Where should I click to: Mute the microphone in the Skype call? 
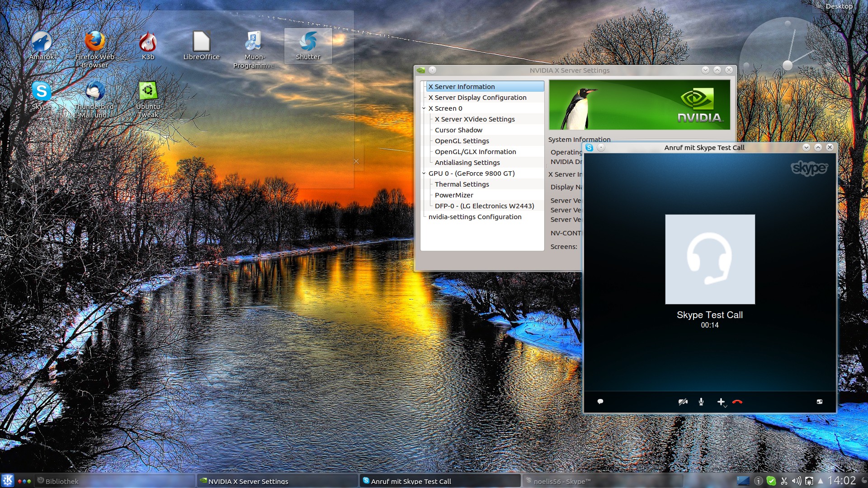[701, 402]
